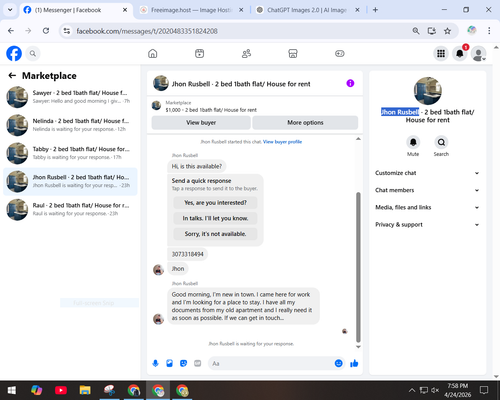
Task: Go back from Marketplace chat list
Action: (x=12, y=76)
